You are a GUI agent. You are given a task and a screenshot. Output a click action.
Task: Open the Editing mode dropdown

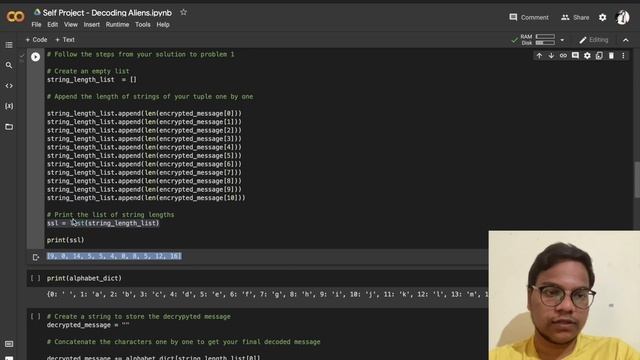coord(593,40)
